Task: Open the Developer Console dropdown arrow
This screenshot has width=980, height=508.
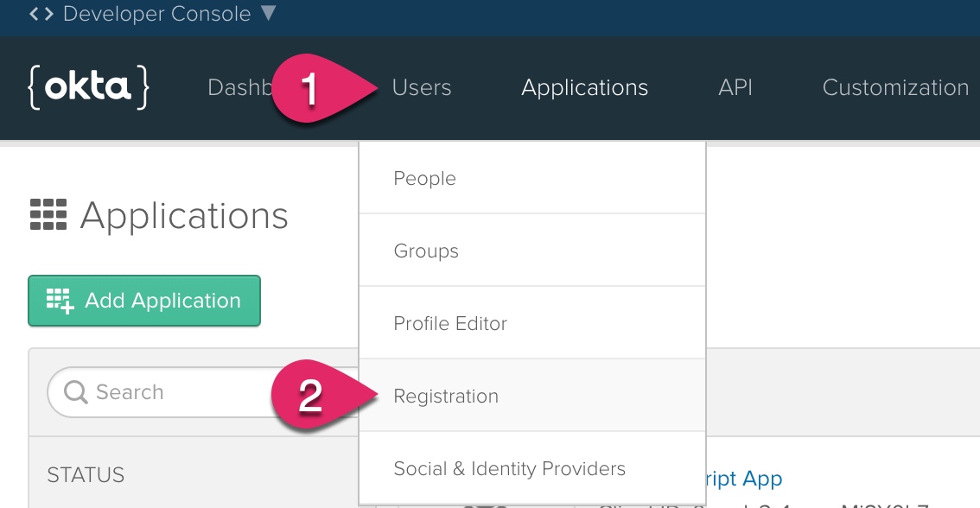Action: coord(268,12)
